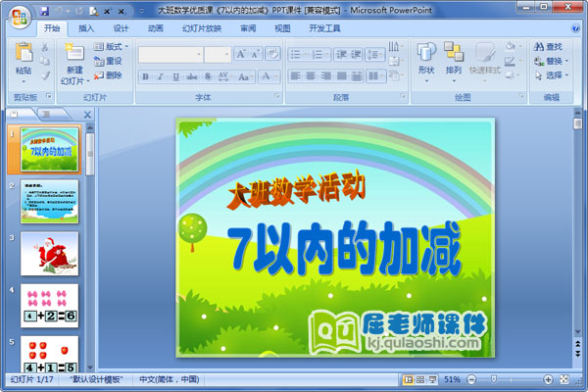Toggle strikethrough abc formatting
Screen dimensions: 588x392
[x=192, y=76]
